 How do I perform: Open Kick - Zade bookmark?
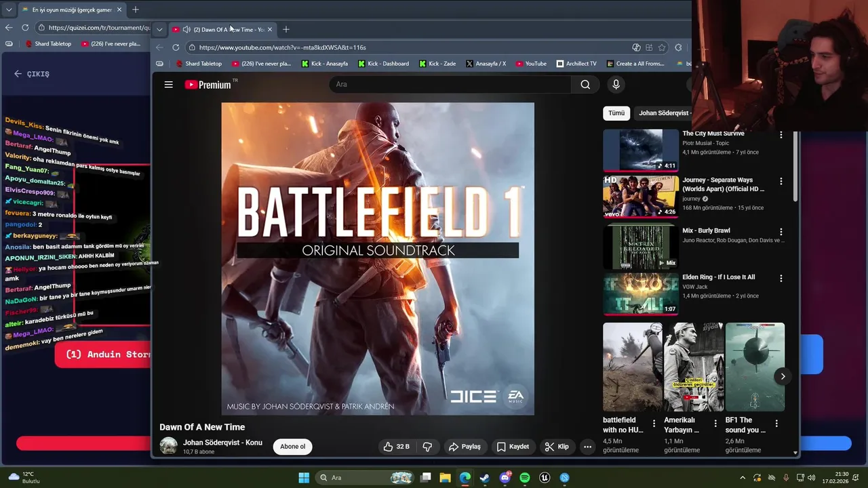click(x=437, y=64)
